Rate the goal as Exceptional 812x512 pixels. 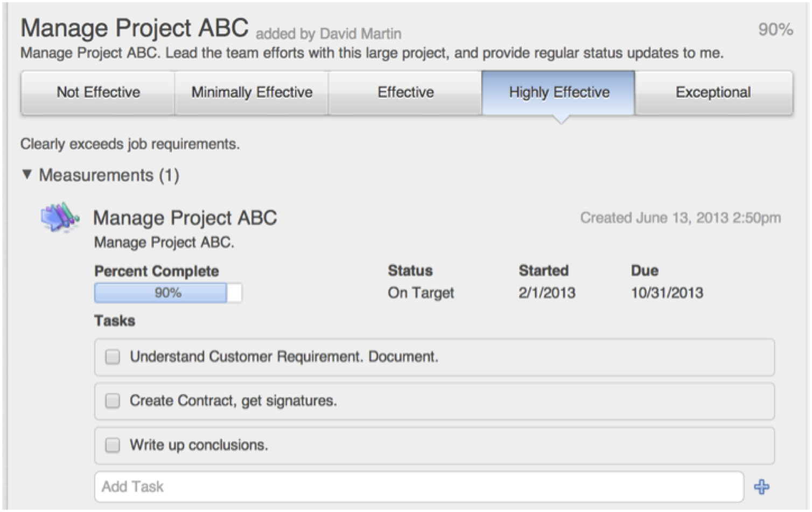tap(714, 93)
